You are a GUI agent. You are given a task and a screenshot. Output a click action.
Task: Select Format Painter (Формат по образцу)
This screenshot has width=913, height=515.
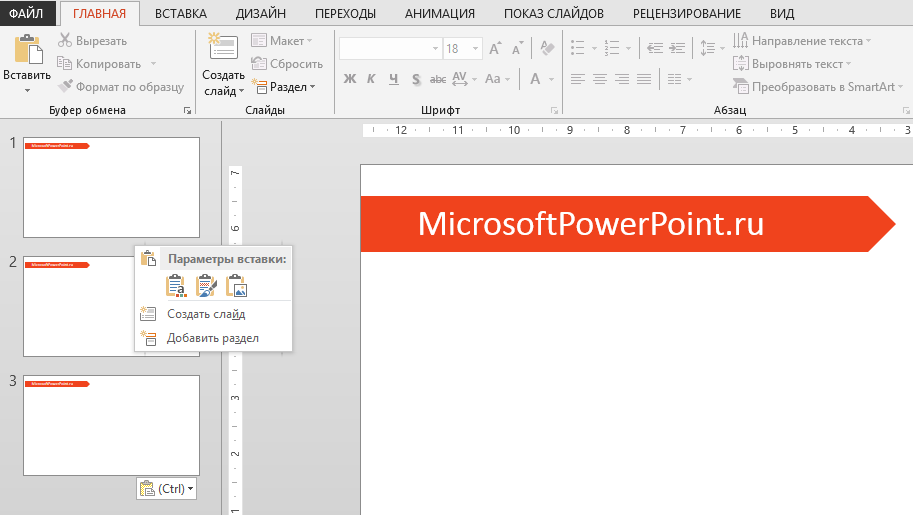(x=121, y=87)
